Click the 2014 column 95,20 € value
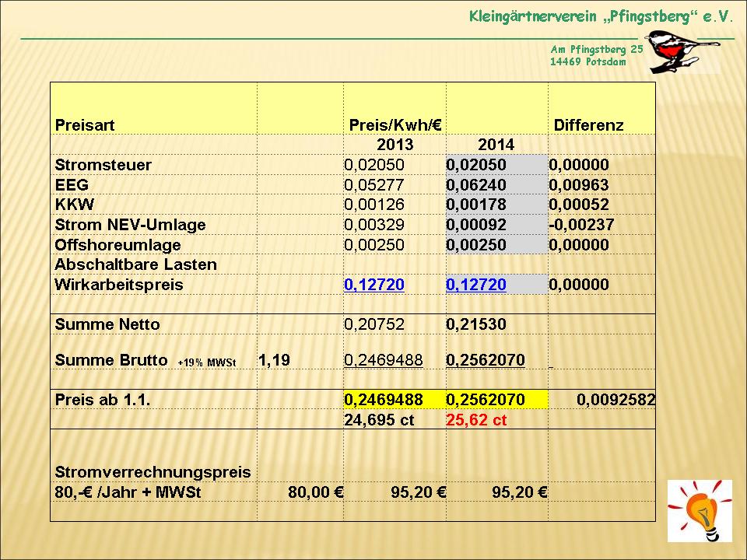The height and width of the screenshot is (560, 747). point(520,492)
